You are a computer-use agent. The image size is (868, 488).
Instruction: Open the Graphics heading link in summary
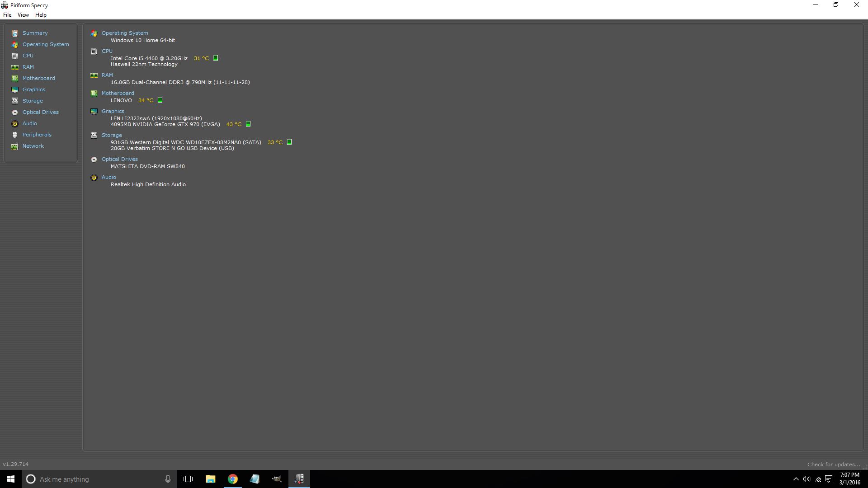coord(113,111)
